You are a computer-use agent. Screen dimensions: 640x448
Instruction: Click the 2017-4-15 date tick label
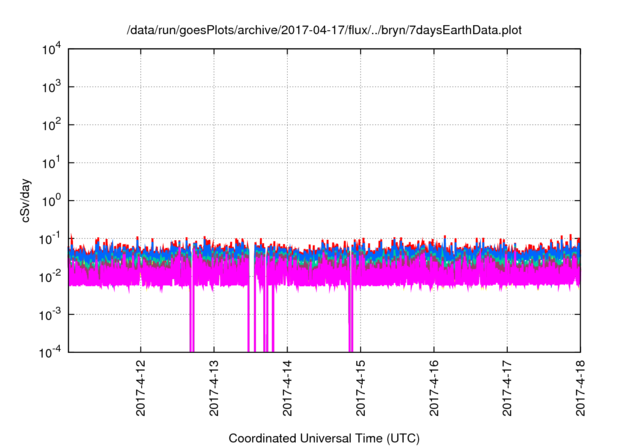(360, 388)
